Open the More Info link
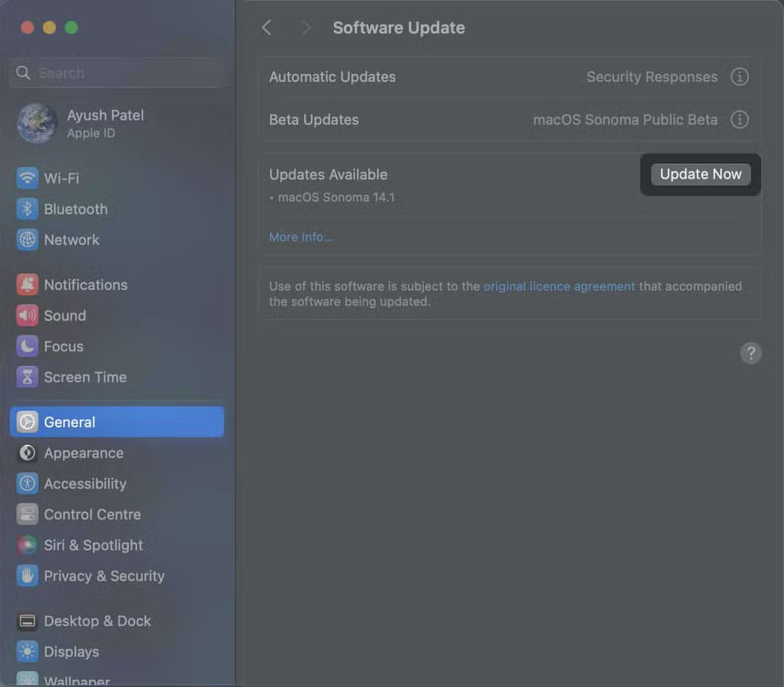Image resolution: width=784 pixels, height=687 pixels. [300, 237]
